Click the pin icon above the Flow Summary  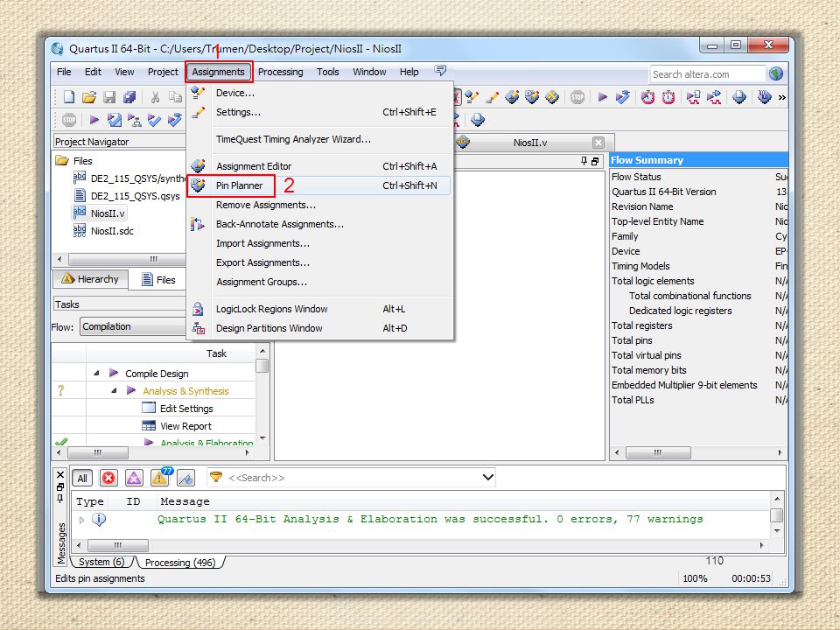584,161
